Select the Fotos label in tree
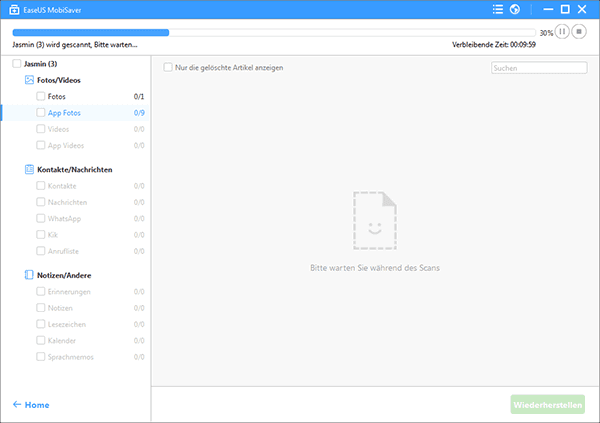600x423 pixels. tap(57, 96)
